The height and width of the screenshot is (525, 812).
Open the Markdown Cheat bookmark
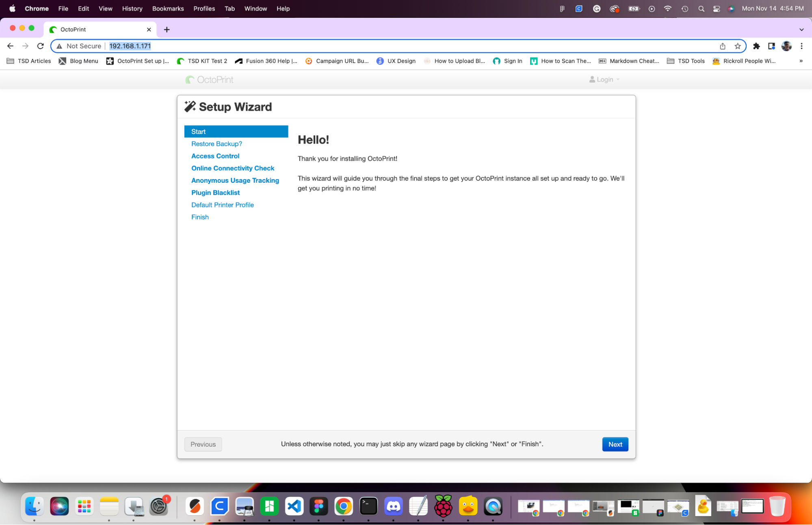coord(629,61)
